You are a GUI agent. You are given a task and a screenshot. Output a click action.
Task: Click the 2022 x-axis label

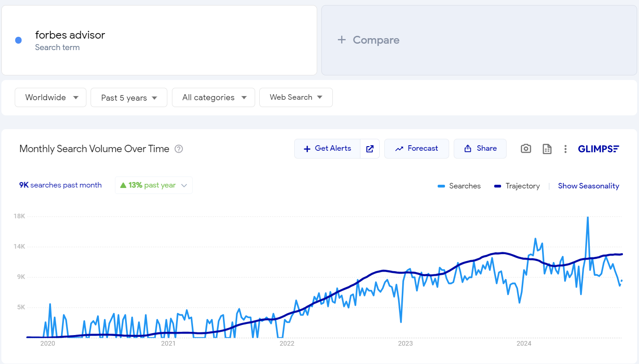tap(286, 343)
